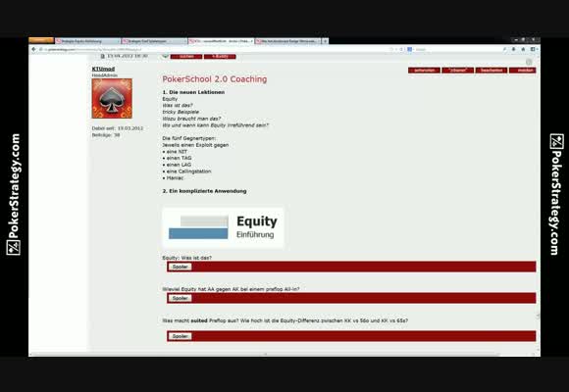Viewport: 569px width, 392px height.
Task: Click the 'antworten' red button
Action: pos(424,71)
